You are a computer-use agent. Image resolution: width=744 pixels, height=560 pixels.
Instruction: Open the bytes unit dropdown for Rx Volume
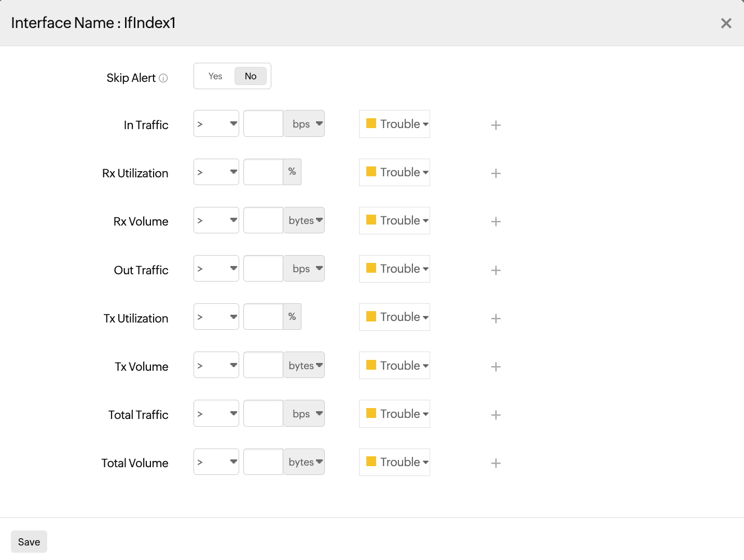tap(304, 220)
